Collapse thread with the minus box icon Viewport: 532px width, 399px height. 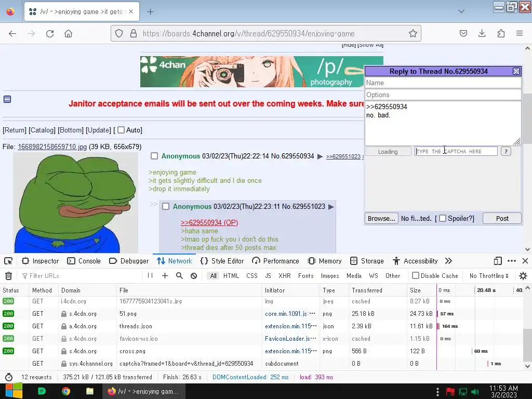[x=7, y=99]
